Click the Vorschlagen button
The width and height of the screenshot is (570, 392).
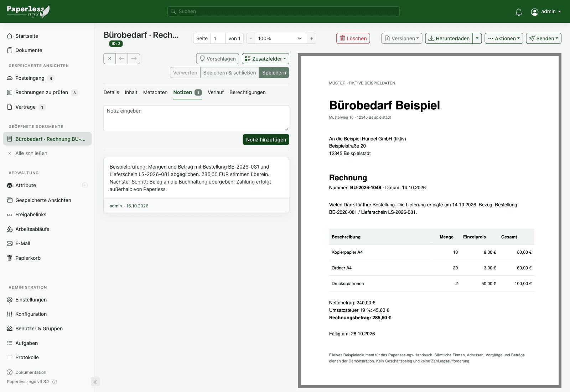(218, 59)
